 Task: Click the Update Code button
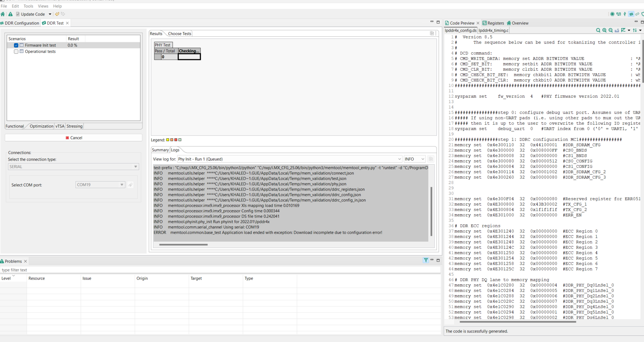30,14
